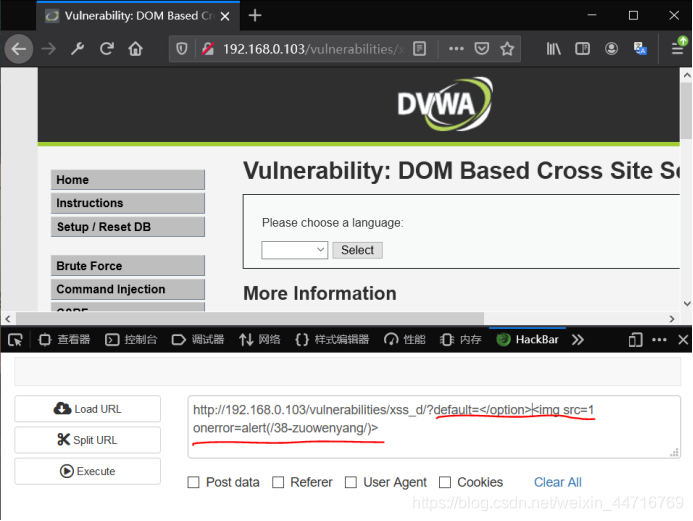The height and width of the screenshot is (521, 693).
Task: Click the Select button
Action: 357,250
